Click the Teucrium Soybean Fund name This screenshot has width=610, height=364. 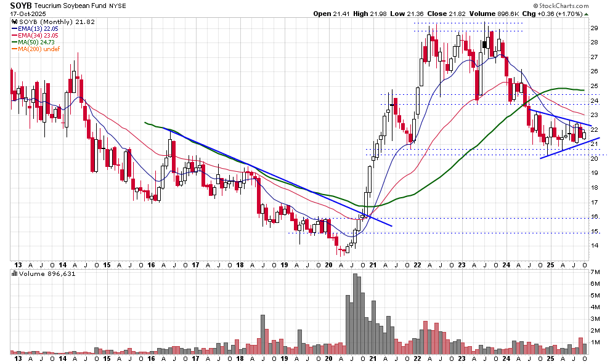tap(70, 6)
